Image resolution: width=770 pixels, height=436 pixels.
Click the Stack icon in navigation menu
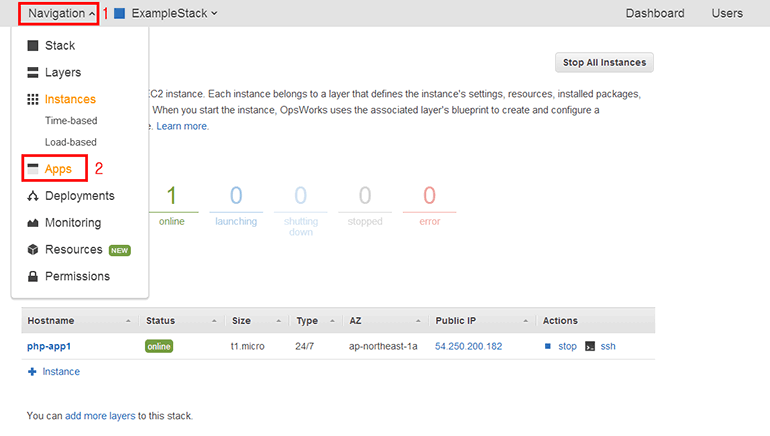[33, 46]
